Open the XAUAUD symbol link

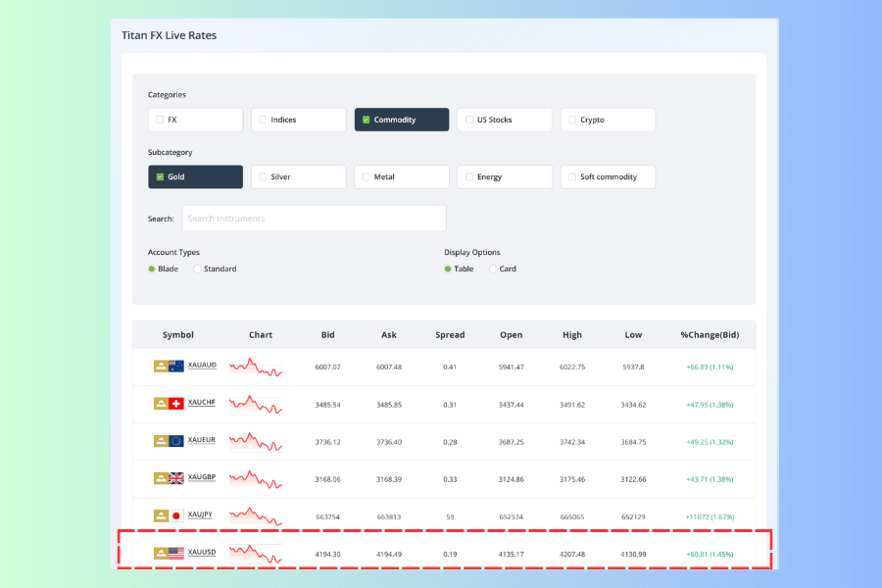click(x=202, y=366)
